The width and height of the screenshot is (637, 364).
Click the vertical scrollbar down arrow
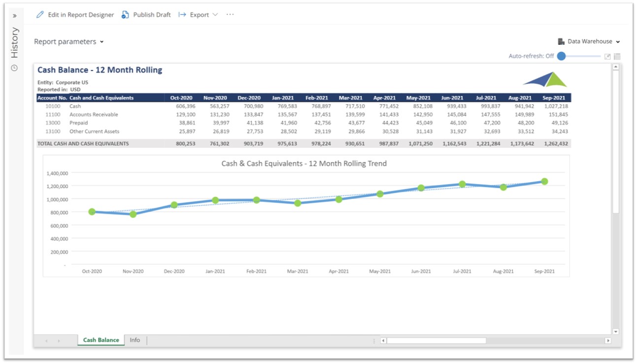[x=615, y=332]
